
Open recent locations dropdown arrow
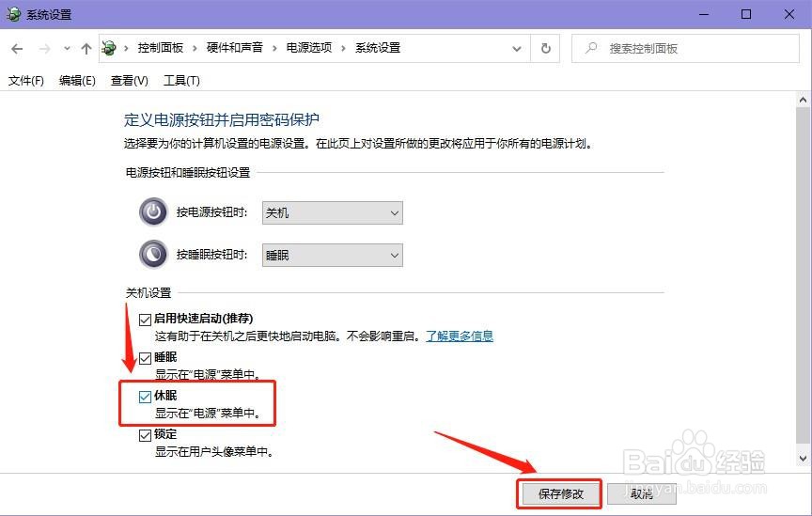point(67,49)
